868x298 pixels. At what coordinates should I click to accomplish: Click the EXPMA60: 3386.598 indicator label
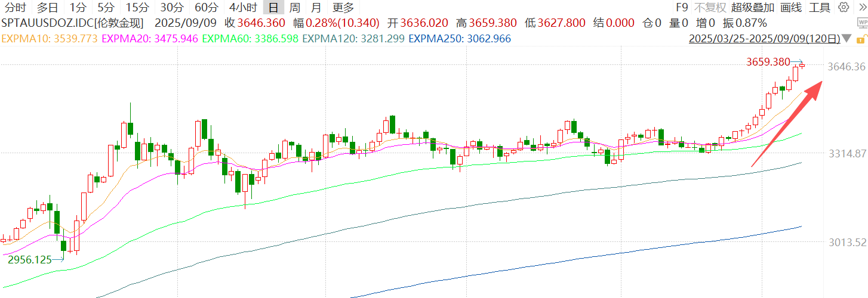pos(251,39)
